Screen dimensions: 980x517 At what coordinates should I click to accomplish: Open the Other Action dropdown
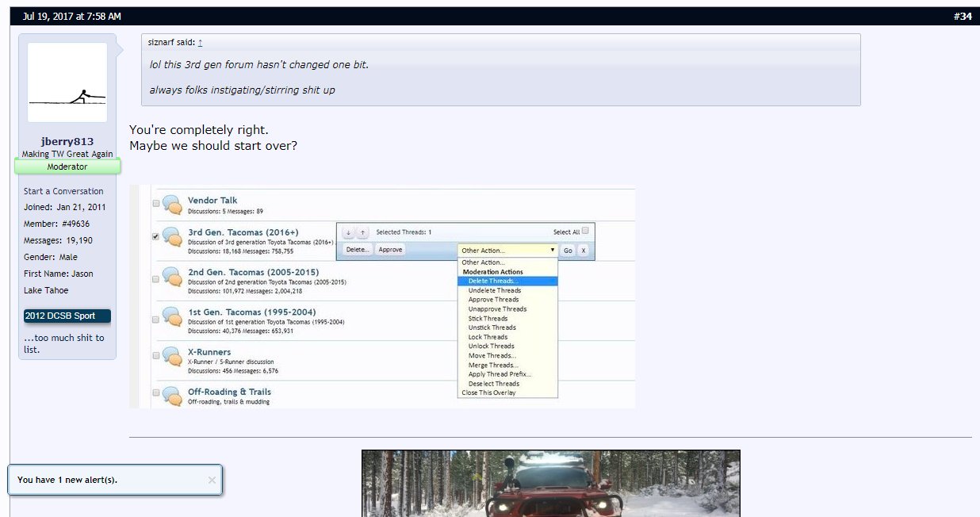507,250
